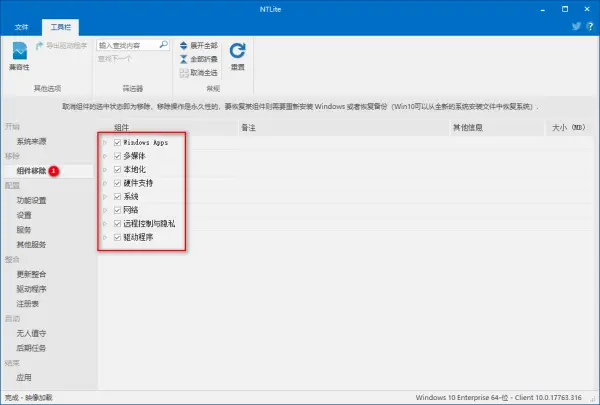The image size is (600, 405).
Task: Click the 导出驱动程序 export icon
Action: click(x=39, y=46)
